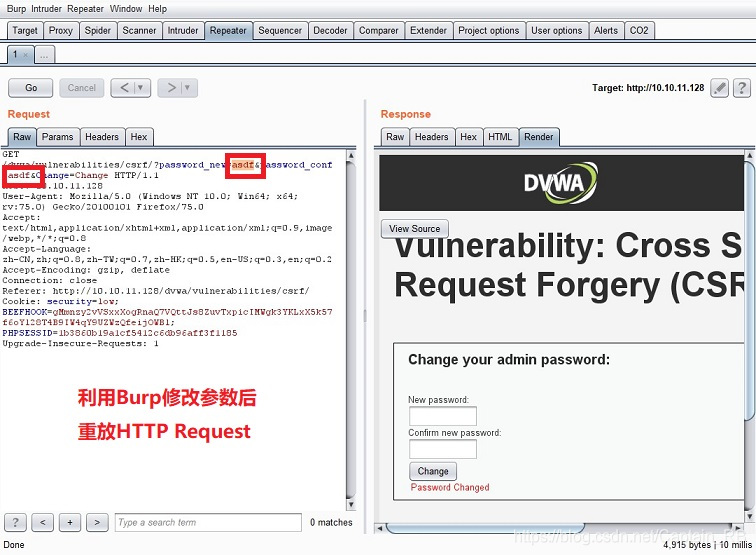Click the 'Upgrade-Insecure-Requests: 1' header line

coord(81,344)
